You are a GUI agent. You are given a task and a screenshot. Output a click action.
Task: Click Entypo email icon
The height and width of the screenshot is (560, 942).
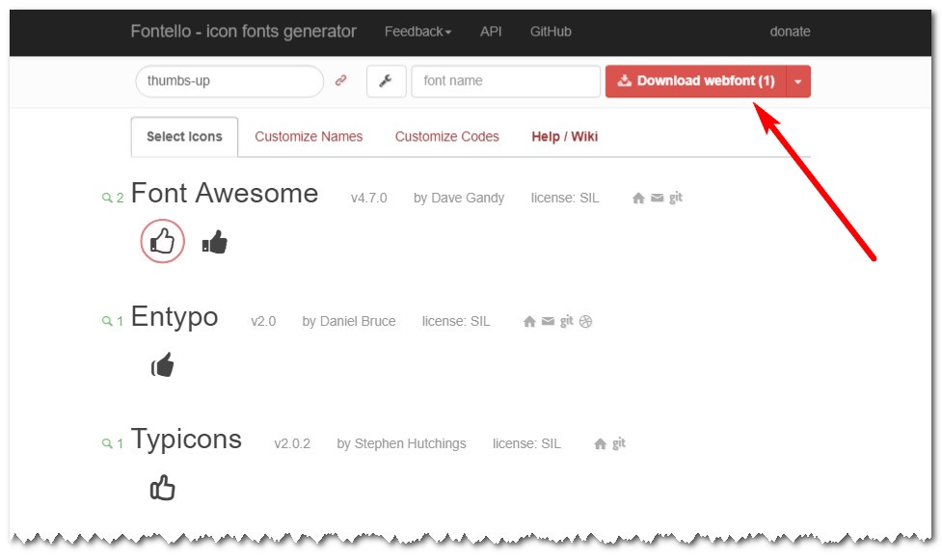pos(548,322)
